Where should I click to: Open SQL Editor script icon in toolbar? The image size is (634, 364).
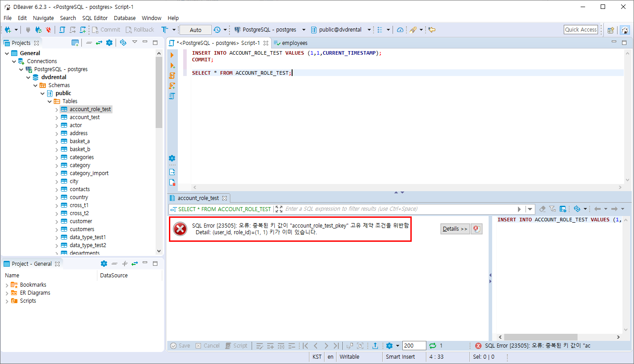62,30
